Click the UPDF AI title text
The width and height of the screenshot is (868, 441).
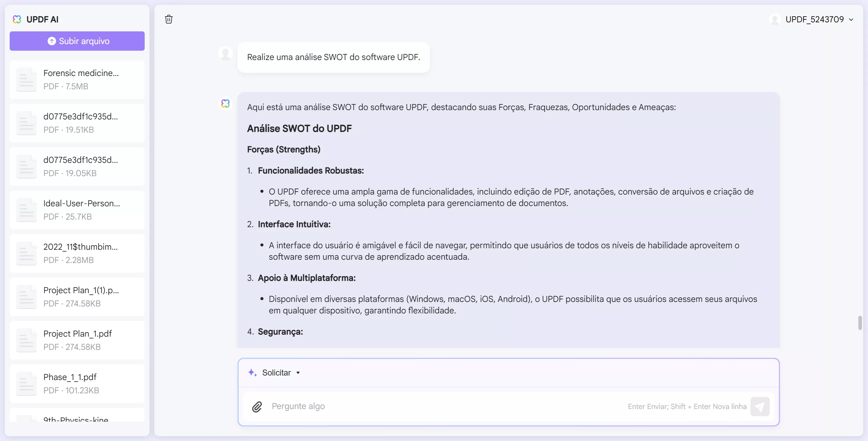coord(42,20)
